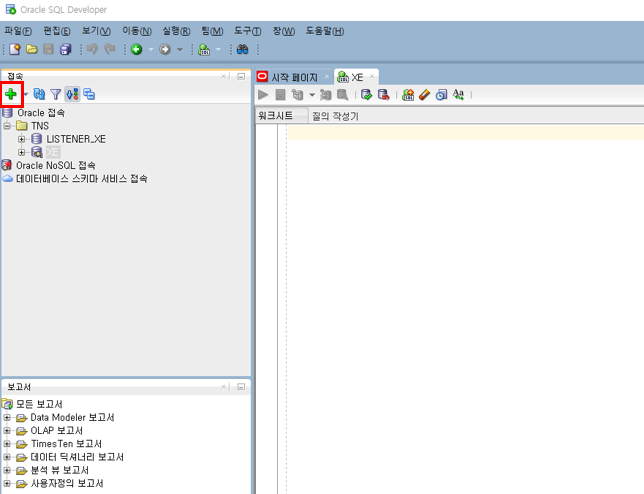The image size is (644, 494).
Task: Commit changes with the green check database icon
Action: point(366,95)
